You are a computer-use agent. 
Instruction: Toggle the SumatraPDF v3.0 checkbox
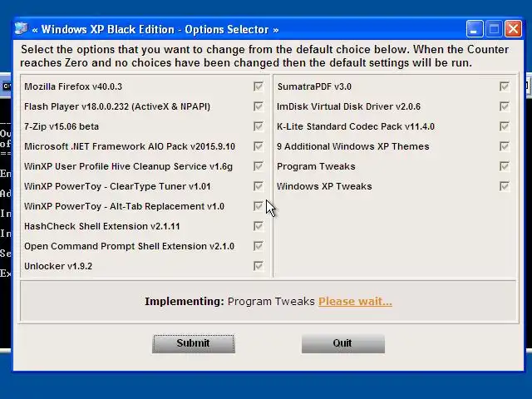click(505, 86)
